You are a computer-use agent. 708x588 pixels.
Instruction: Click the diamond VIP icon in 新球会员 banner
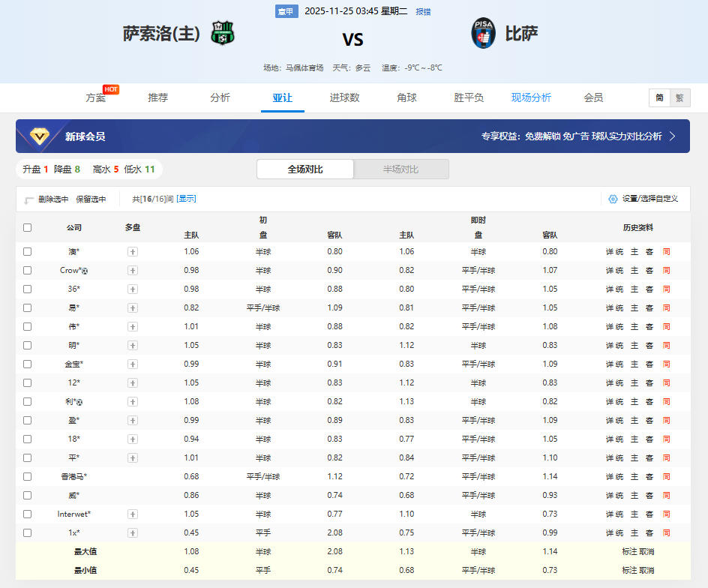pos(40,136)
